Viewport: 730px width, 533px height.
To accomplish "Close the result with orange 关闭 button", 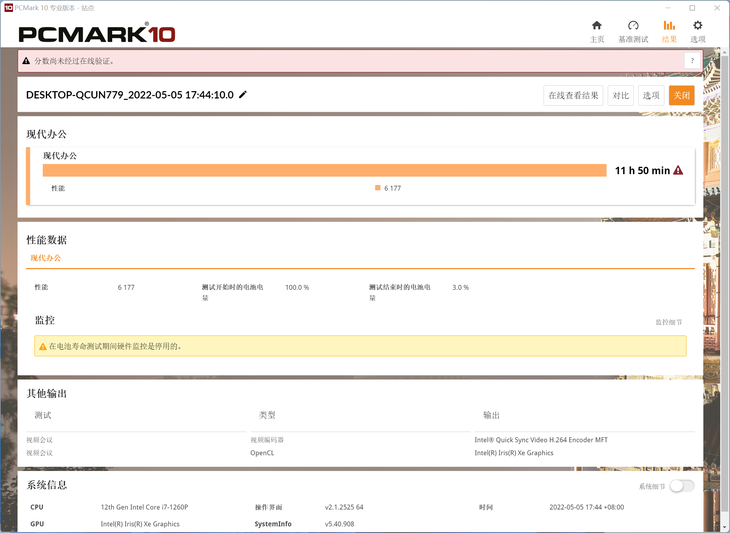I will tap(681, 95).
